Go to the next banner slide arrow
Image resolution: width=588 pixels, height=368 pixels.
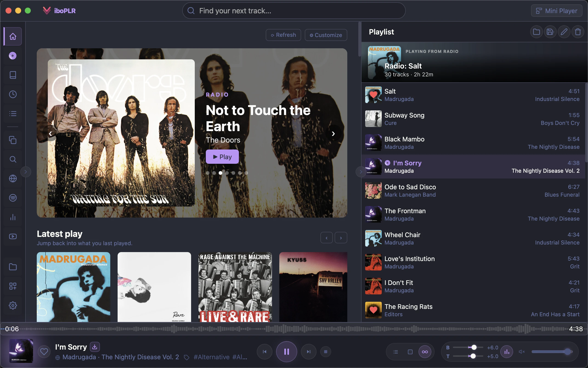tap(333, 133)
